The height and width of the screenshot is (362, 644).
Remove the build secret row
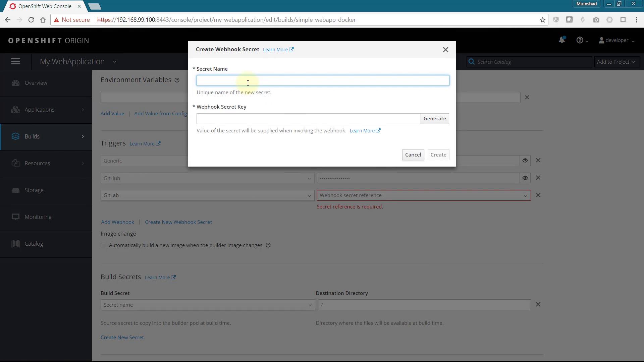(x=538, y=305)
